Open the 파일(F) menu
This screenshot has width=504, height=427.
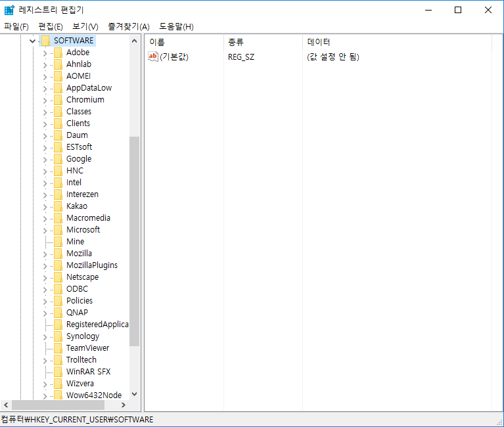pos(16,27)
